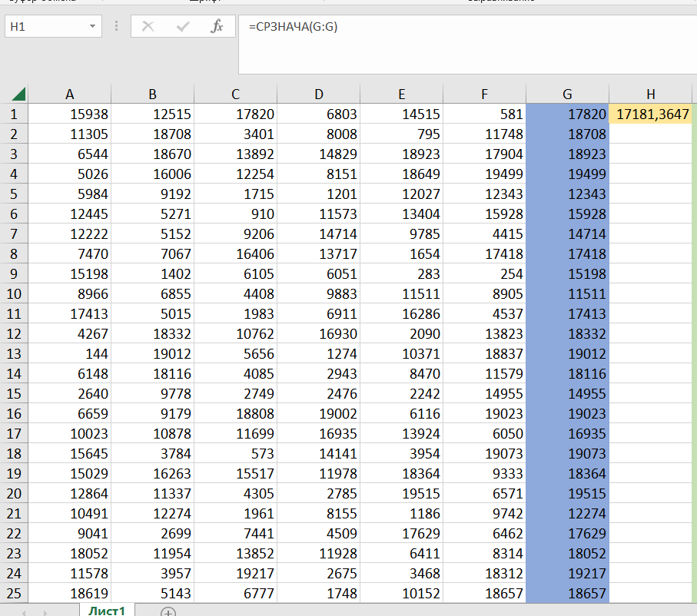Image resolution: width=697 pixels, height=616 pixels.
Task: Expand the Name Box dropdown arrow
Action: pyautogui.click(x=93, y=27)
